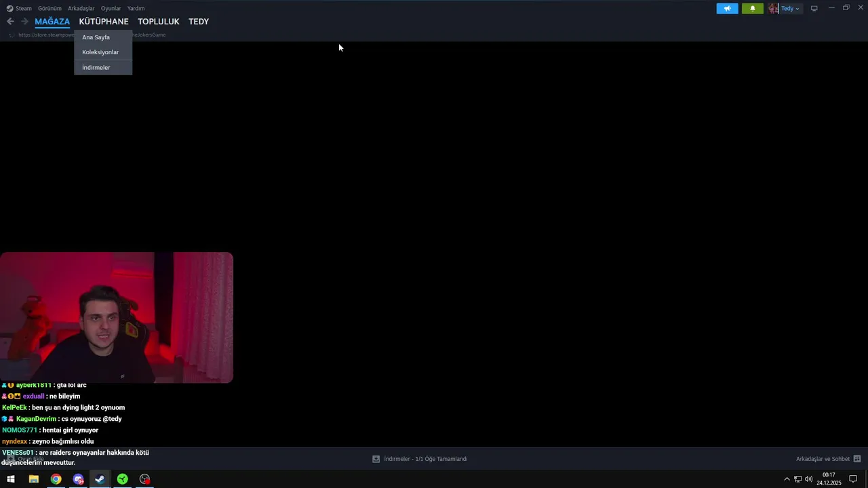Screen dimensions: 868x488
Task: Click the chat message by exduall
Action: [41, 396]
